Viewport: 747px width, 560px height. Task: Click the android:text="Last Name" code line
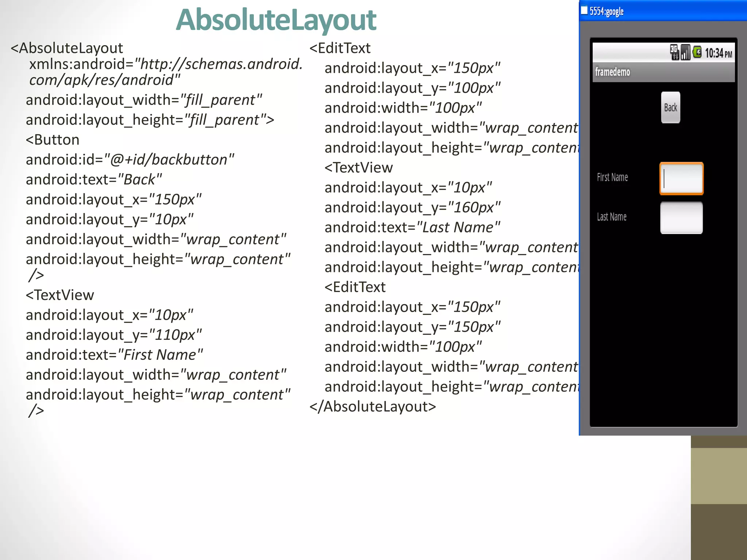pos(412,227)
